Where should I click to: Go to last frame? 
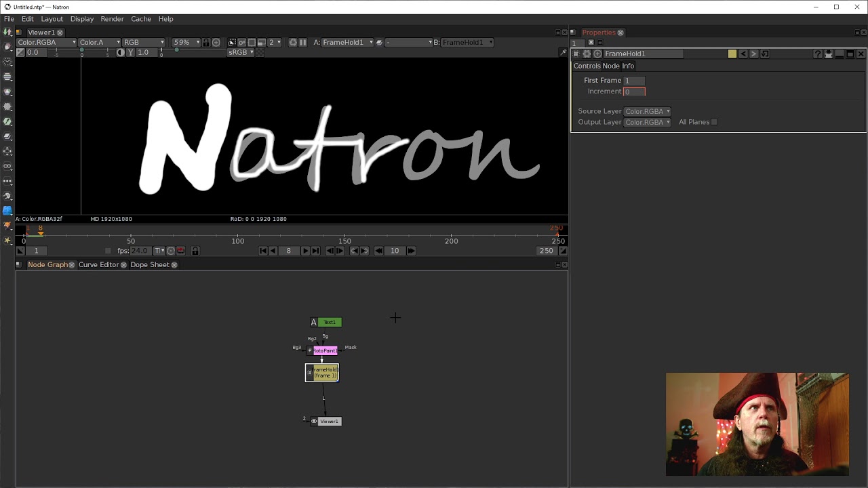(315, 251)
